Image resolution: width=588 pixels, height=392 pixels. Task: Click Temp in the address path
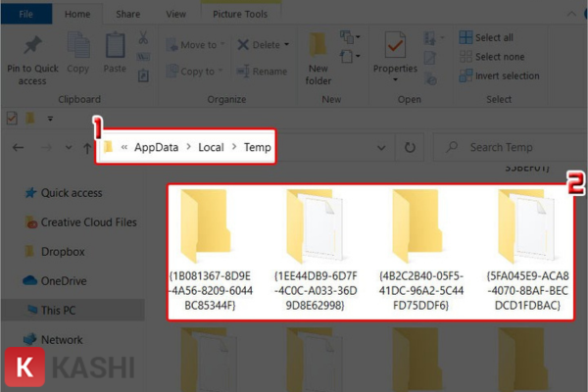click(x=257, y=147)
